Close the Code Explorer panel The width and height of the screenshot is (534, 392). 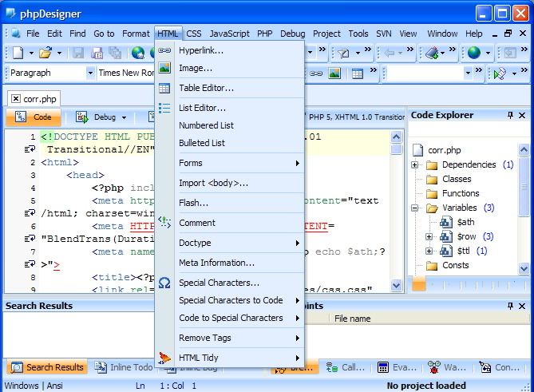coord(522,116)
